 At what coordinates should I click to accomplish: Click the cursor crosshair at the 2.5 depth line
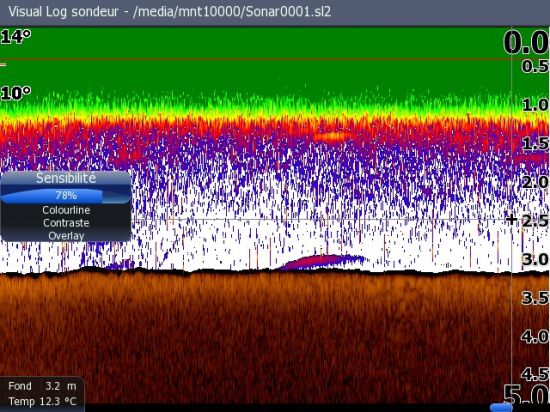(x=512, y=220)
